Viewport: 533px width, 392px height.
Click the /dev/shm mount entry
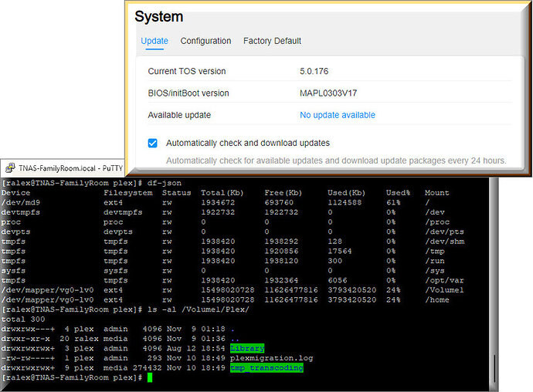pyautogui.click(x=445, y=242)
